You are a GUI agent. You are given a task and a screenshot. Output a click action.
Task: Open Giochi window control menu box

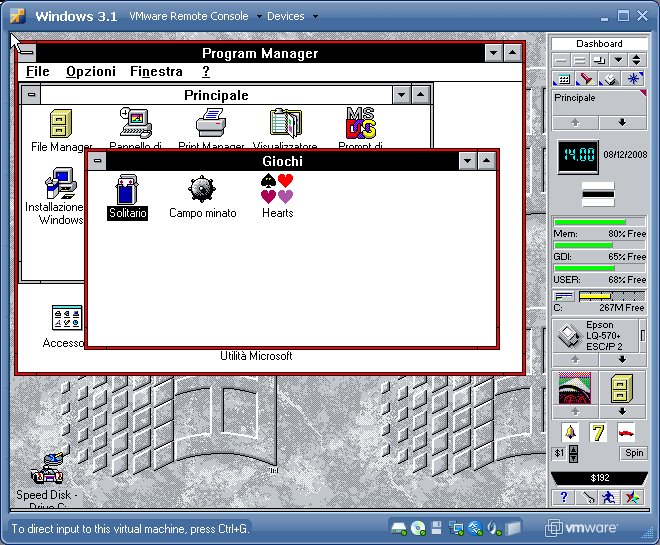click(x=97, y=161)
